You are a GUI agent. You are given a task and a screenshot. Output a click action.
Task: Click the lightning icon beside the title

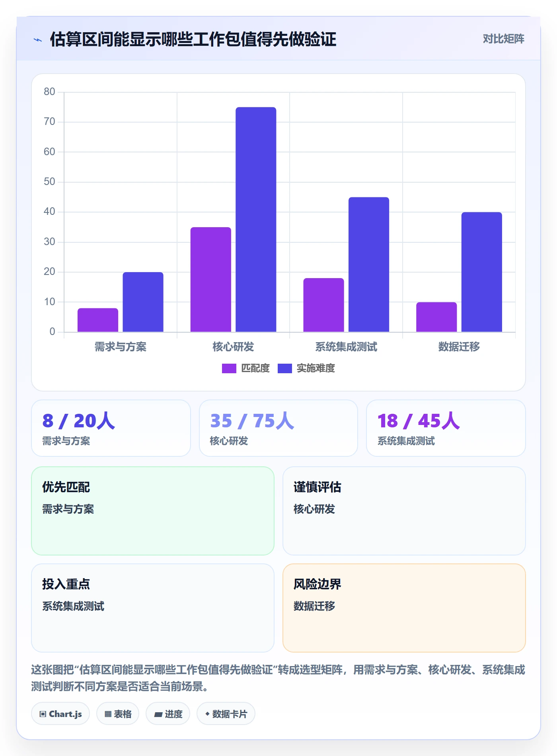pos(38,40)
